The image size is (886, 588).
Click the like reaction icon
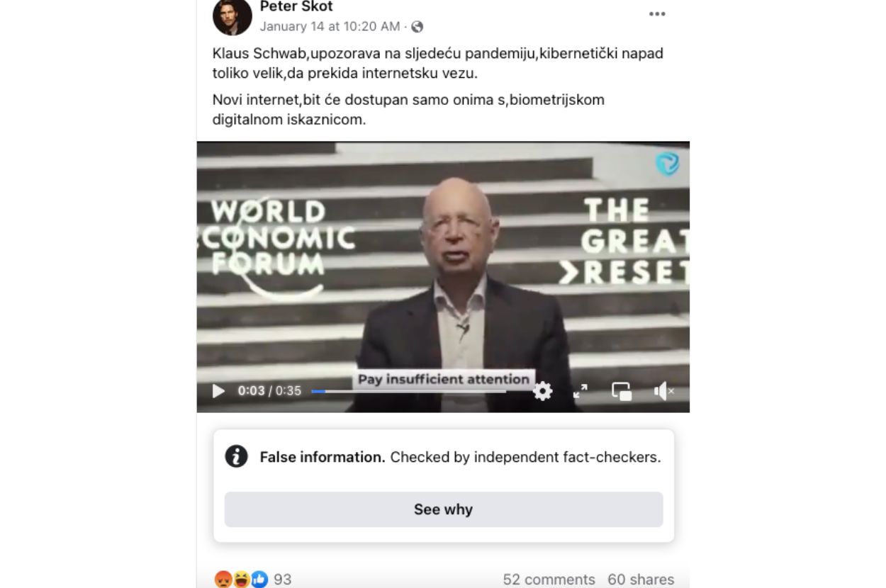(260, 579)
